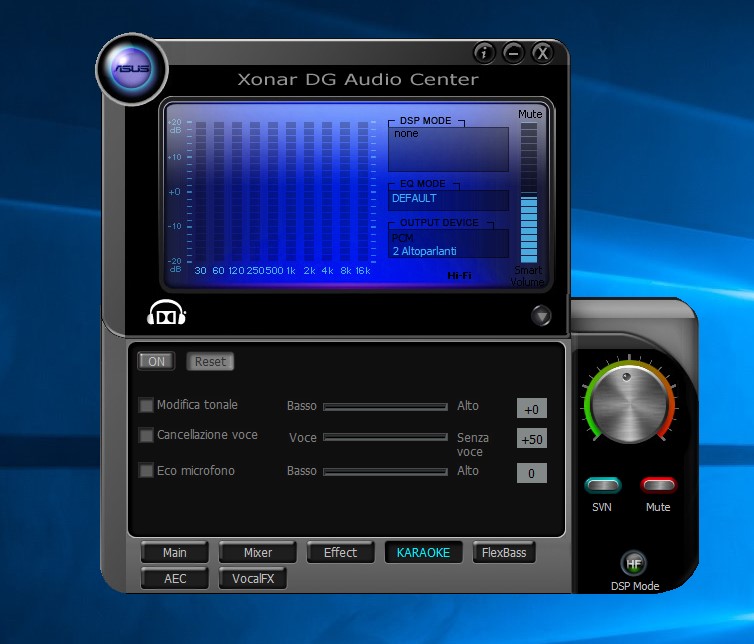Switch to the Effect tab
This screenshot has width=754, height=644.
[x=340, y=552]
